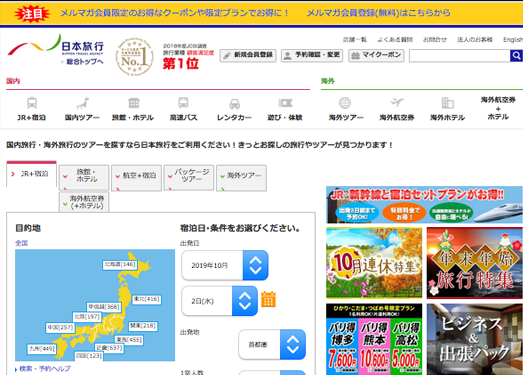Click the No.1 award badge
Viewport: 523px width, 375px height.
point(134,57)
